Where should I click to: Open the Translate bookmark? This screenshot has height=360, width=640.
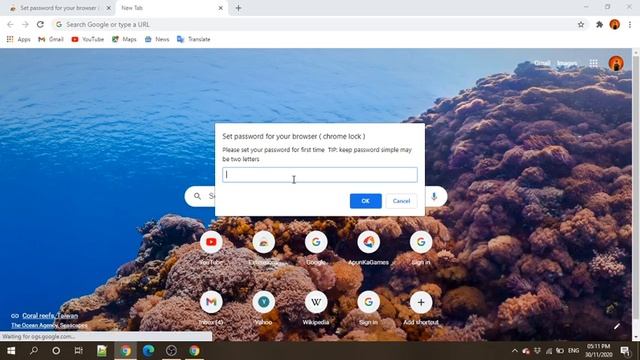193,39
